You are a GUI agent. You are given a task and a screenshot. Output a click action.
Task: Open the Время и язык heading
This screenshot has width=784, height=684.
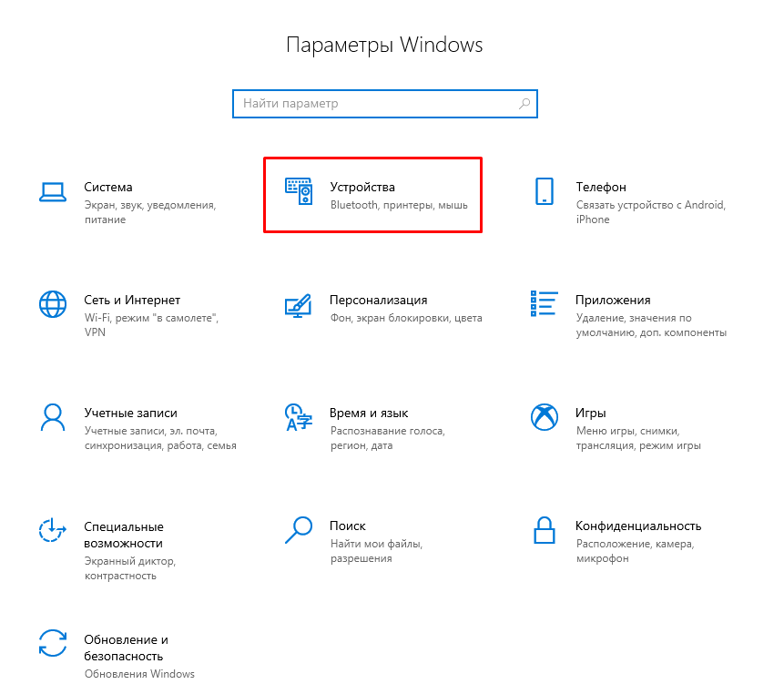click(369, 413)
